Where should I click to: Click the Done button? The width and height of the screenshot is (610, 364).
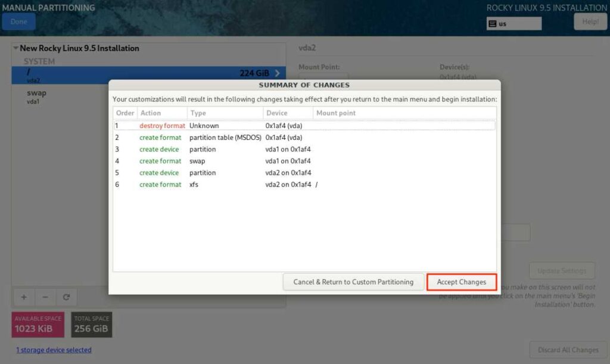(x=18, y=22)
